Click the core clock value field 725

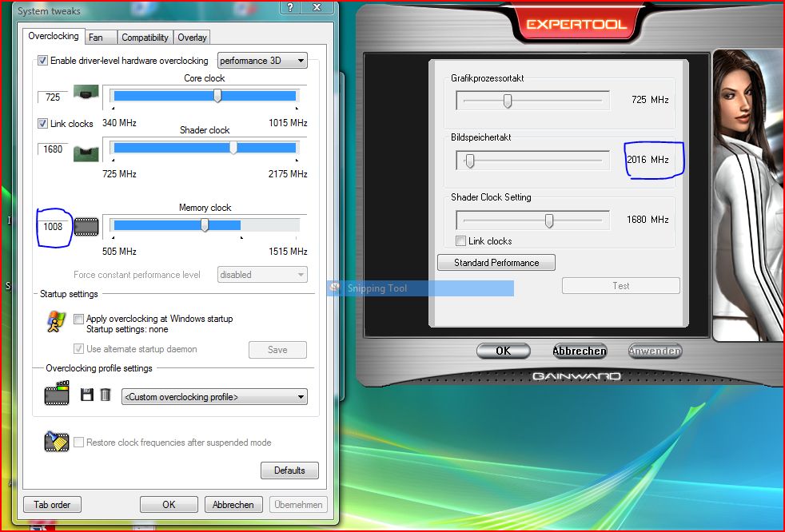(53, 97)
